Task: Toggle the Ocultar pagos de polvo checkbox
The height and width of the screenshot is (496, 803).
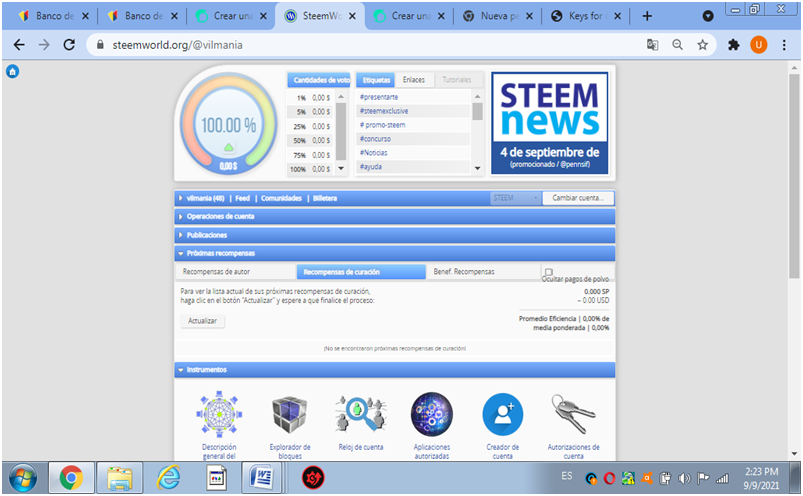Action: click(x=548, y=272)
